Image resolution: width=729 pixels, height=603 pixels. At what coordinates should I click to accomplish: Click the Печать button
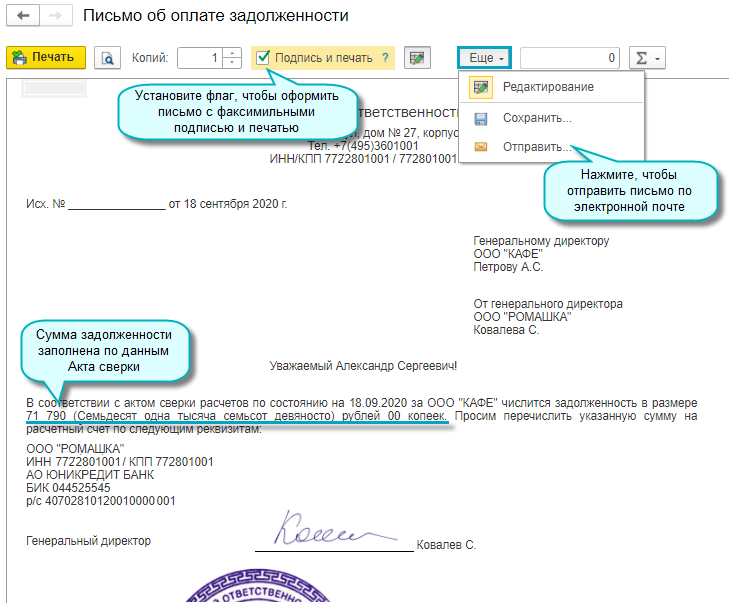point(46,58)
